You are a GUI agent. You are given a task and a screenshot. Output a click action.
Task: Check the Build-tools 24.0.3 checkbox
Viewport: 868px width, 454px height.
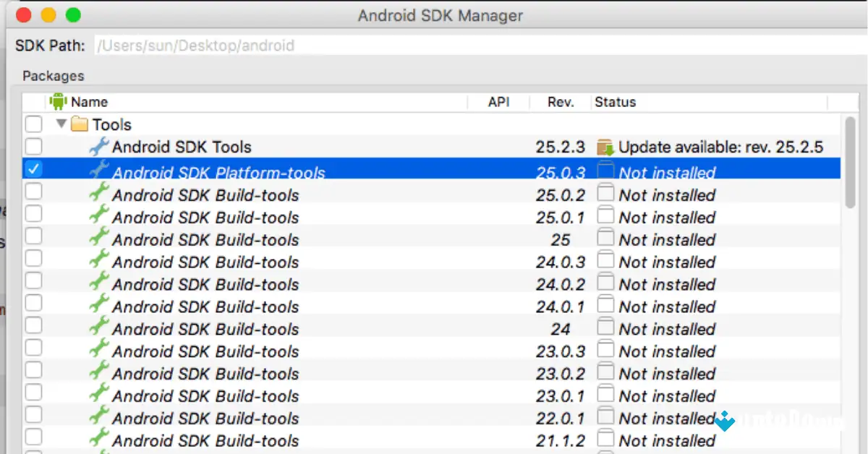click(x=33, y=262)
